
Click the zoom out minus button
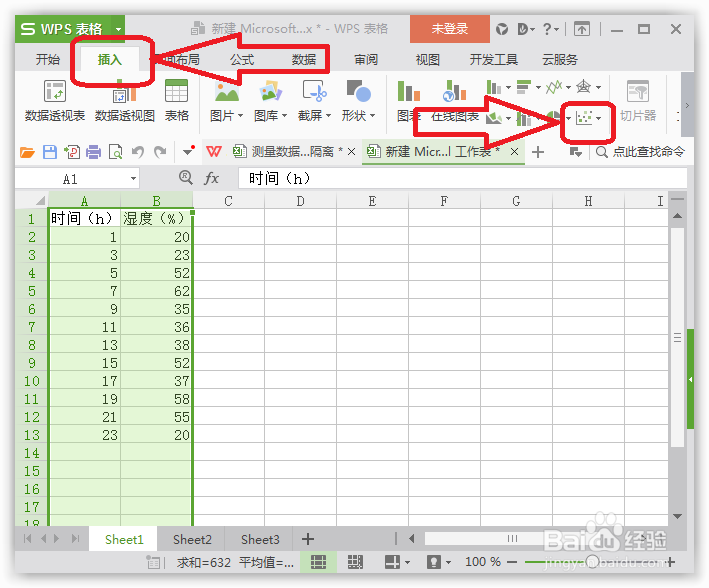click(x=512, y=562)
